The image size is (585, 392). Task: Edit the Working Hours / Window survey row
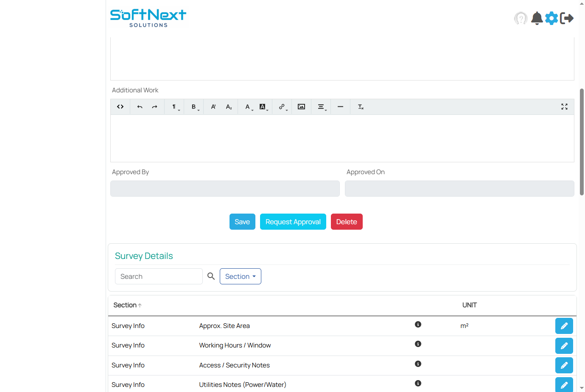tap(564, 345)
